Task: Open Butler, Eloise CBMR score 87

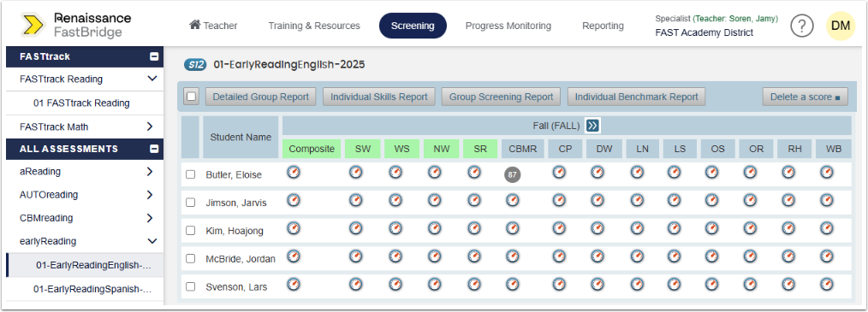Action: pyautogui.click(x=513, y=175)
